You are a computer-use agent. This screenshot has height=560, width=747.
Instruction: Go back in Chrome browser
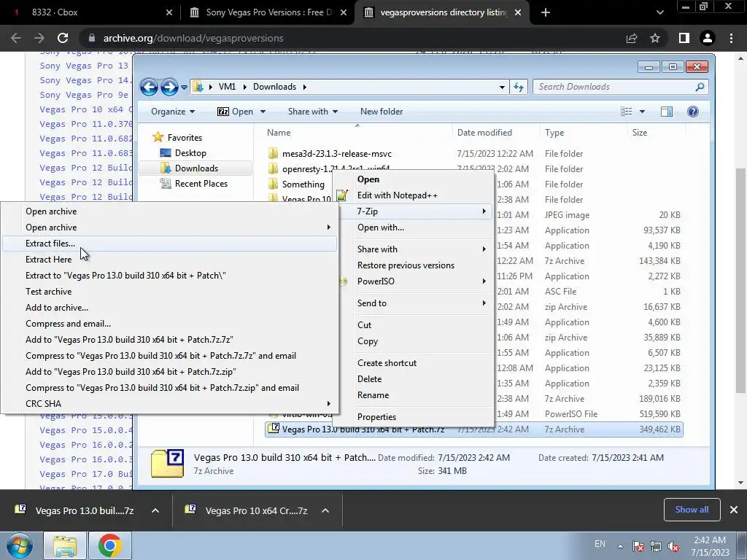pos(16,38)
